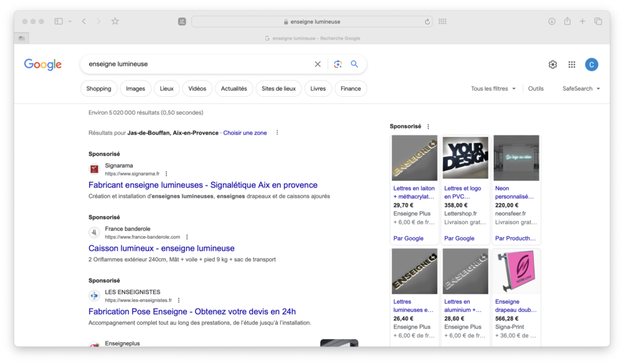Open the grid icon next to address bar
Image resolution: width=624 pixels, height=364 pixels.
pyautogui.click(x=442, y=21)
